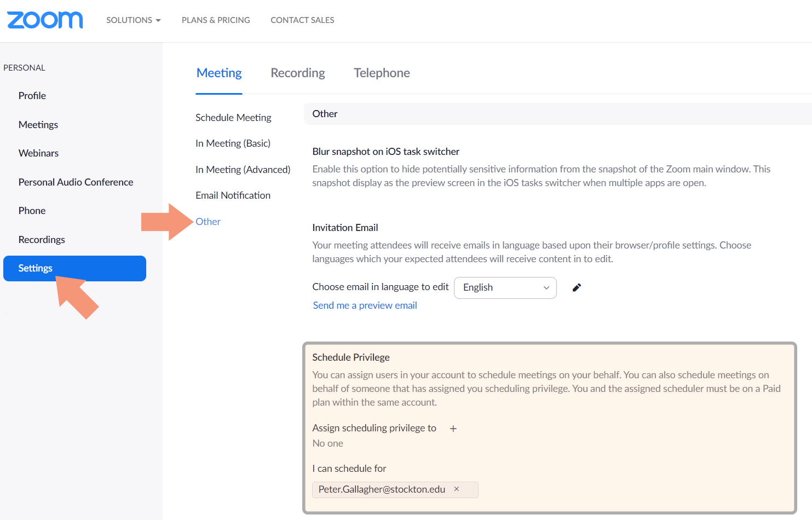
Task: Click Blur snapshot on iOS task switcher heading
Action: pos(386,152)
